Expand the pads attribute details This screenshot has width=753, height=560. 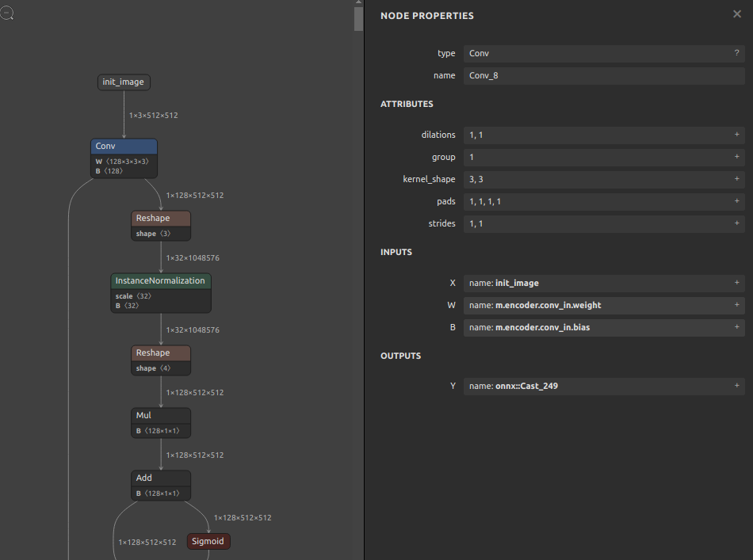click(736, 201)
